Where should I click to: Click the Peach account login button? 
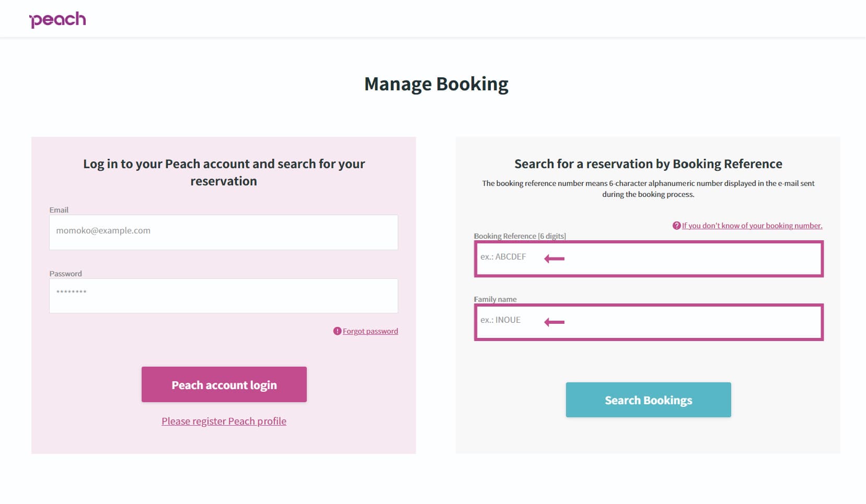click(x=224, y=384)
